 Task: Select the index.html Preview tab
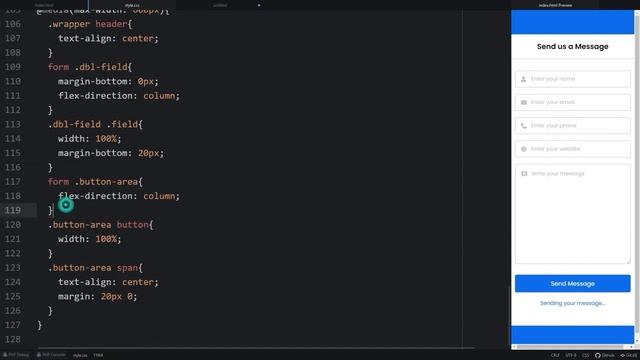(555, 5)
